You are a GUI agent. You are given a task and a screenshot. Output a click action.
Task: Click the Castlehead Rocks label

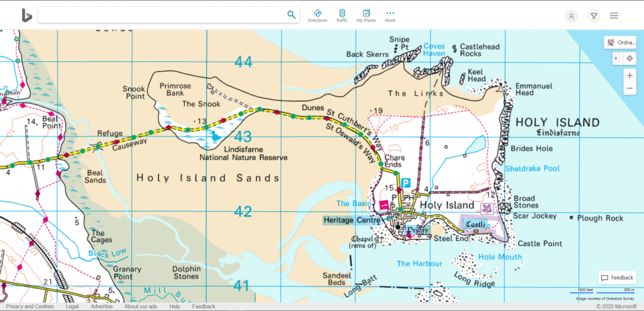pyautogui.click(x=480, y=50)
